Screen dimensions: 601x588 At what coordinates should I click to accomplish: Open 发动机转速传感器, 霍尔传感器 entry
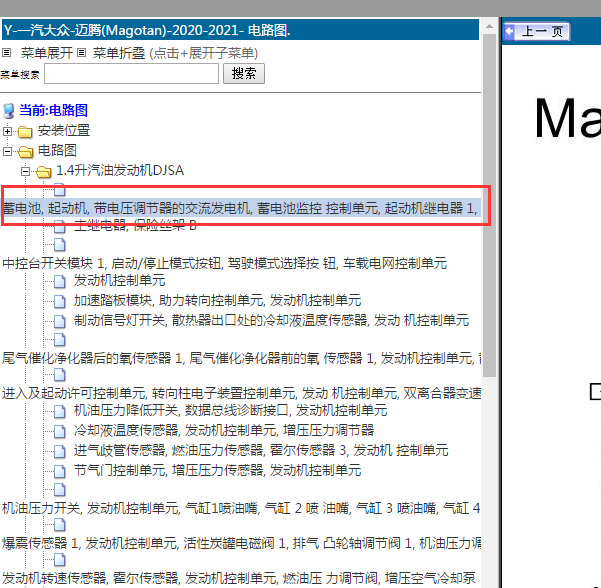pos(239,578)
